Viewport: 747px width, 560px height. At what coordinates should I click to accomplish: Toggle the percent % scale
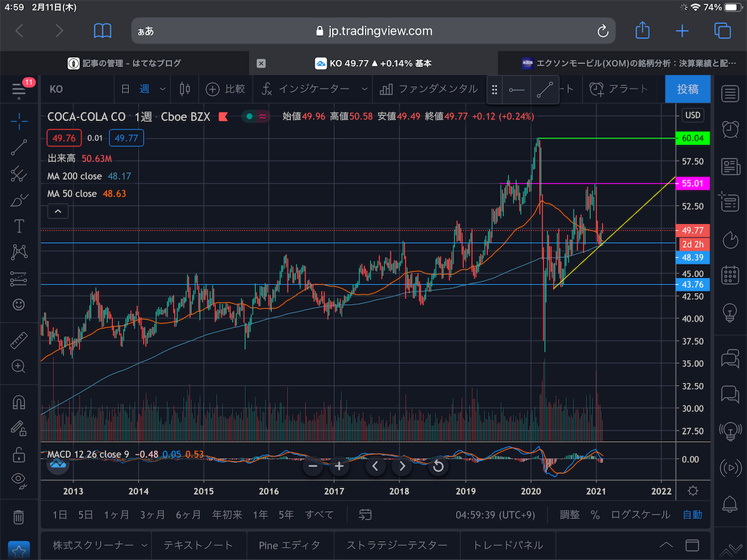coord(595,515)
